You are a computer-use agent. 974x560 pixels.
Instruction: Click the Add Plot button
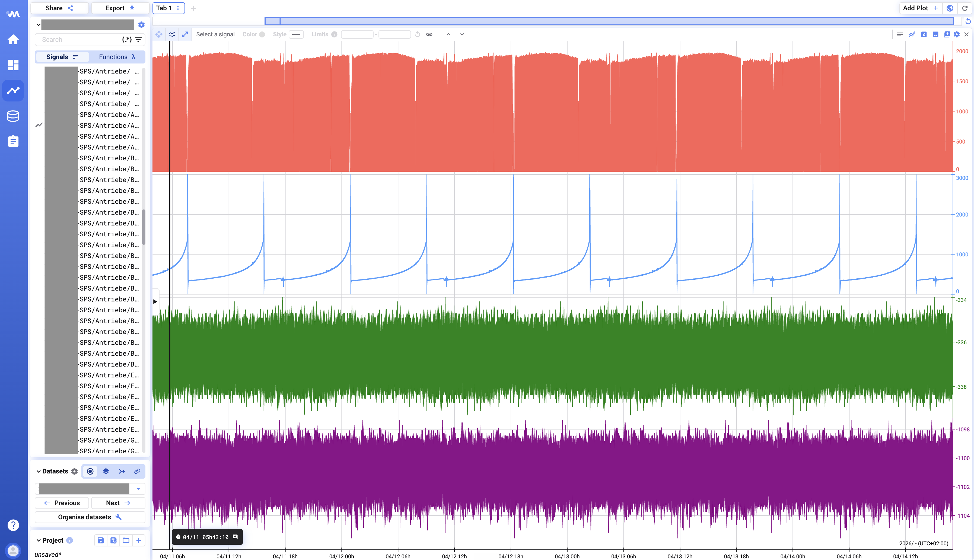tap(920, 8)
